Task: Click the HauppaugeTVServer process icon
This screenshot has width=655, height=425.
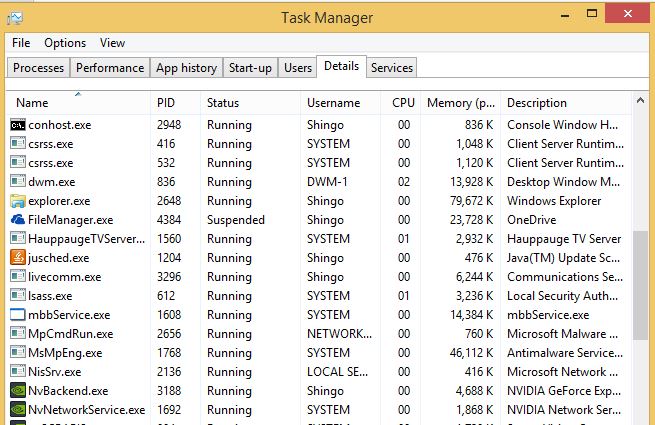Action: pyautogui.click(x=18, y=239)
